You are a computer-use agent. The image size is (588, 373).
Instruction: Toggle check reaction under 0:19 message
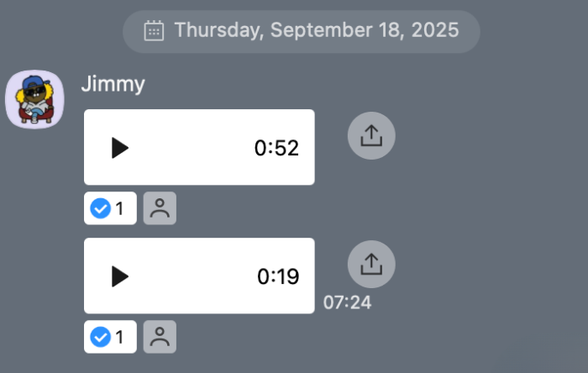[x=110, y=337]
